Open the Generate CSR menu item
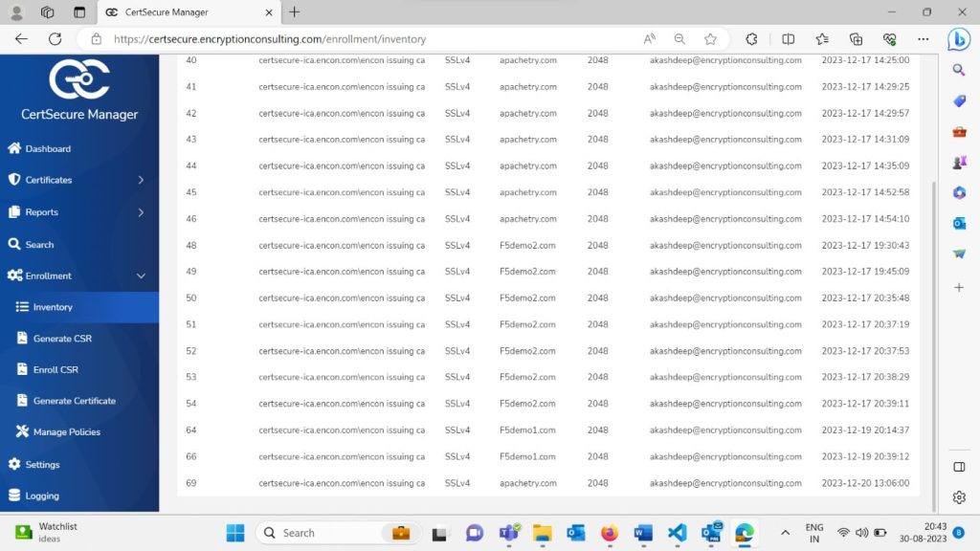Image resolution: width=980 pixels, height=551 pixels. tap(62, 339)
